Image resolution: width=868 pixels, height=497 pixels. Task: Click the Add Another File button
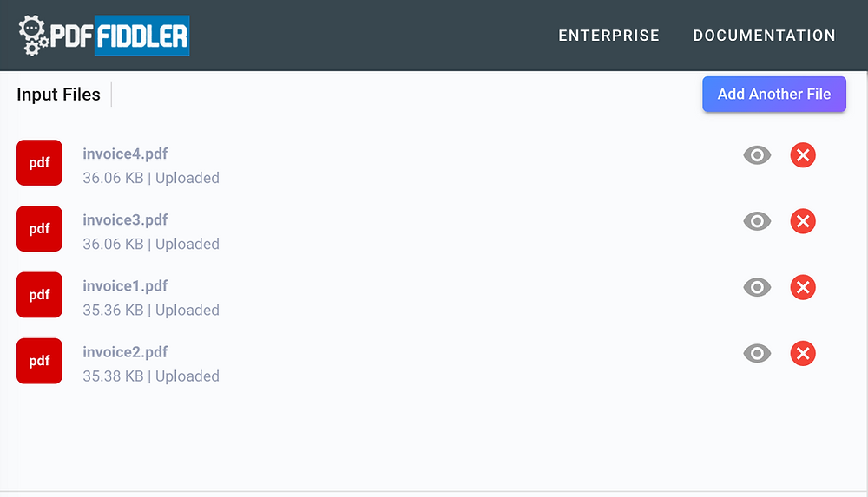pyautogui.click(x=774, y=94)
